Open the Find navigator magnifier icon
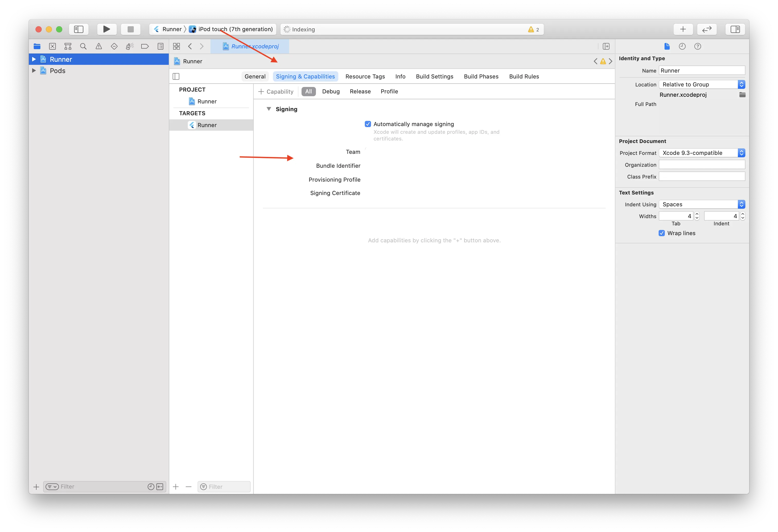This screenshot has width=778, height=532. coord(83,46)
